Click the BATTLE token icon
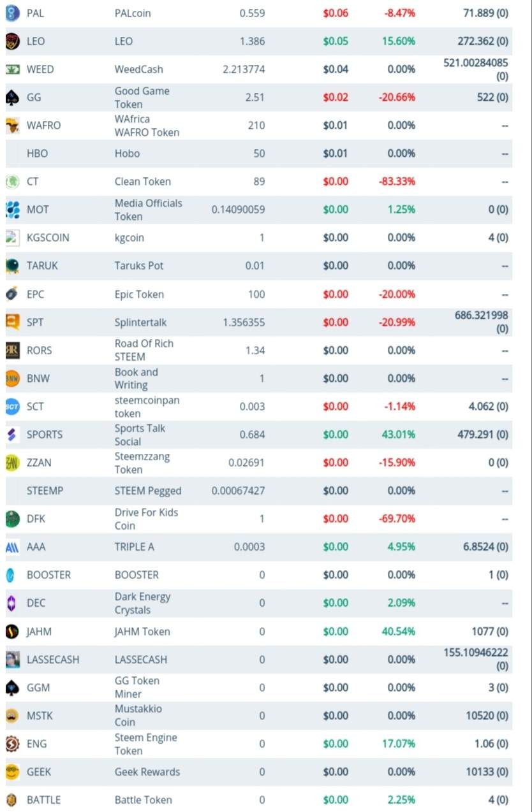532x812 pixels. 11,800
